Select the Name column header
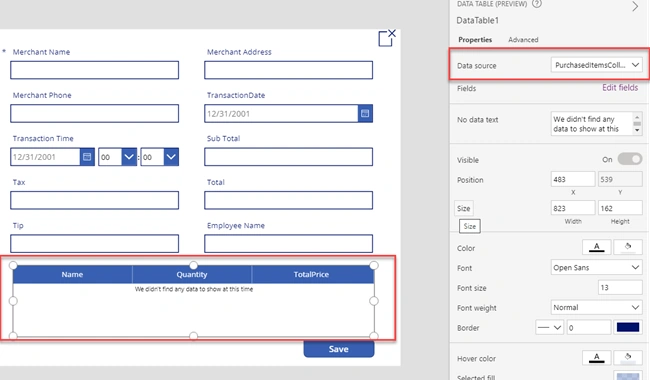Screen dimensions: 650x380 72,274
